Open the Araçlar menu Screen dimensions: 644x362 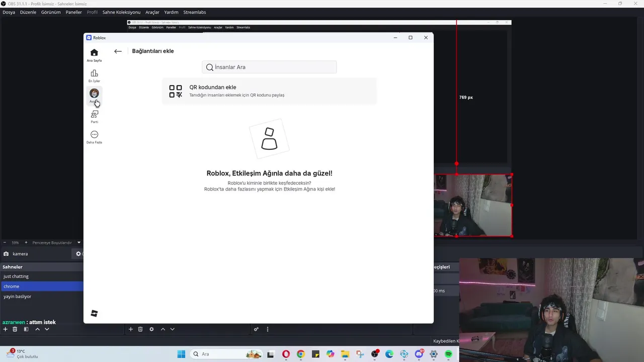click(x=152, y=12)
